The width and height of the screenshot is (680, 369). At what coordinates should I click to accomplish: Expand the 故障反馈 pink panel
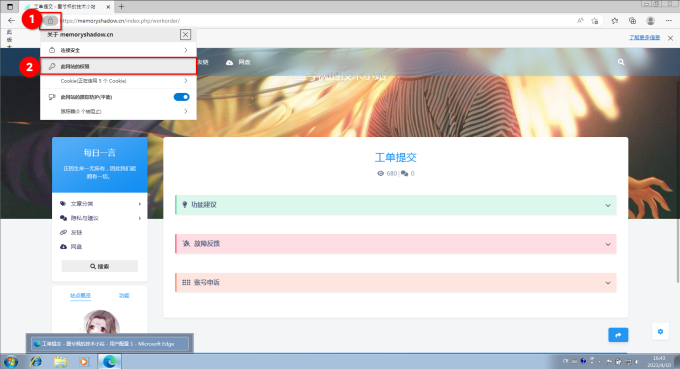coord(396,244)
